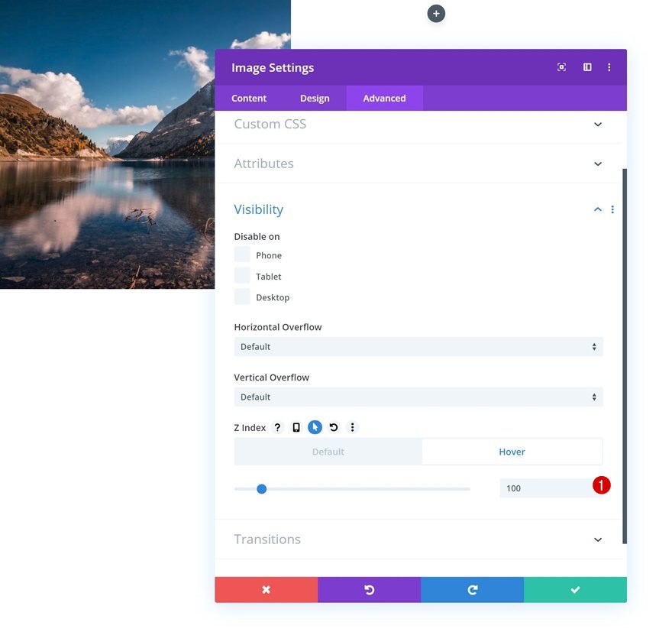Click the Z Index responsive phone icon
The height and width of the screenshot is (632, 672).
click(x=296, y=427)
